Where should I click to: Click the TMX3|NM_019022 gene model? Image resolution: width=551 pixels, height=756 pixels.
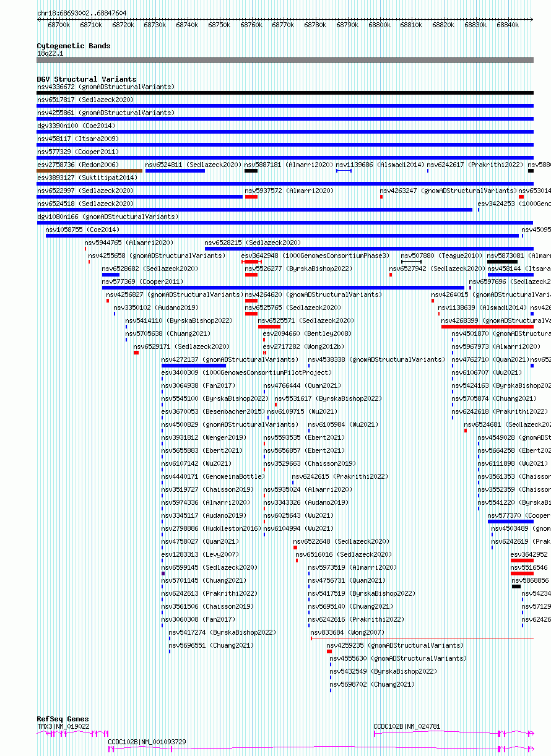click(x=73, y=733)
